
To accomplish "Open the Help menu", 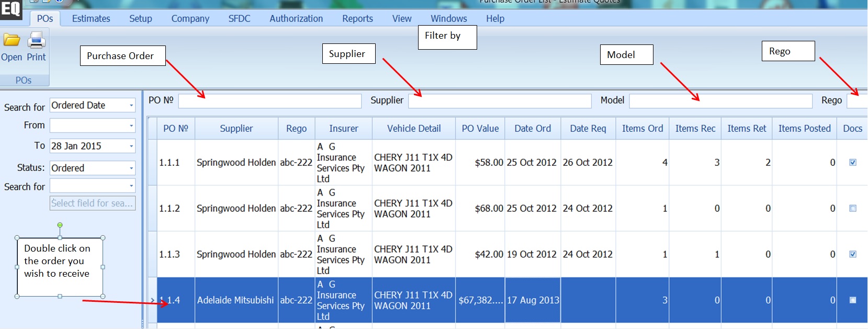I will [x=495, y=19].
